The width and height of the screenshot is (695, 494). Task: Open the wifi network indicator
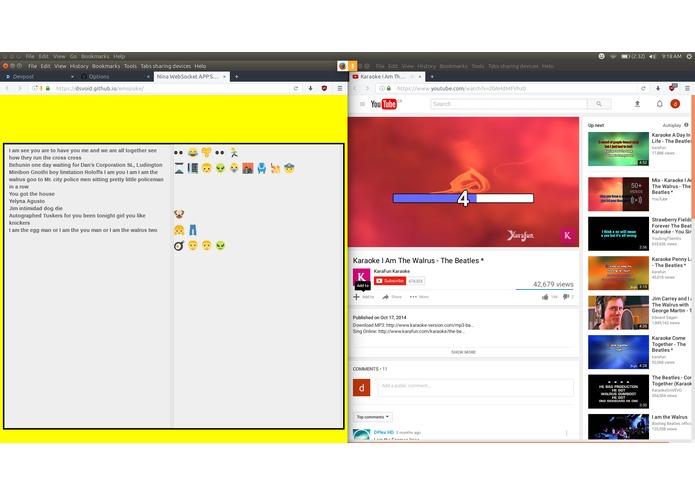[x=613, y=56]
